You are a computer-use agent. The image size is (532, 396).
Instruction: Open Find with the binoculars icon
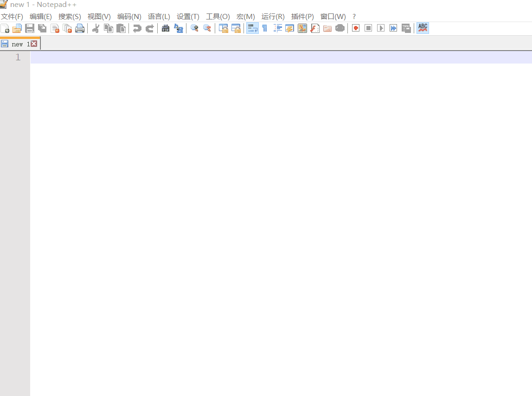coord(166,28)
